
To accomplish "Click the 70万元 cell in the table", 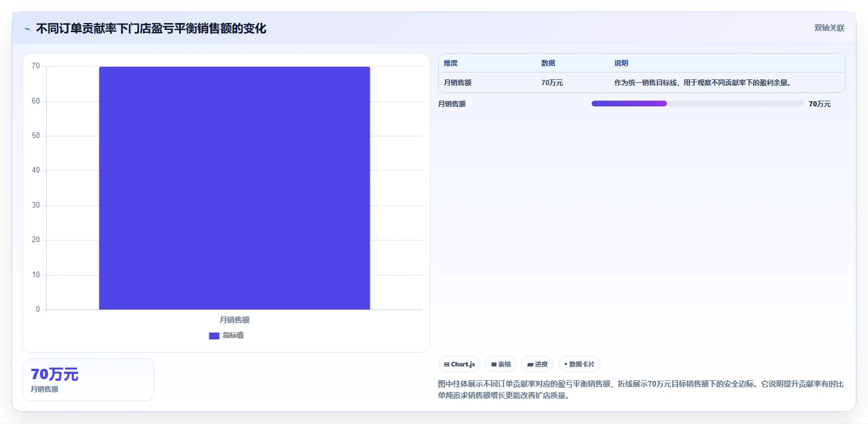I will [552, 83].
